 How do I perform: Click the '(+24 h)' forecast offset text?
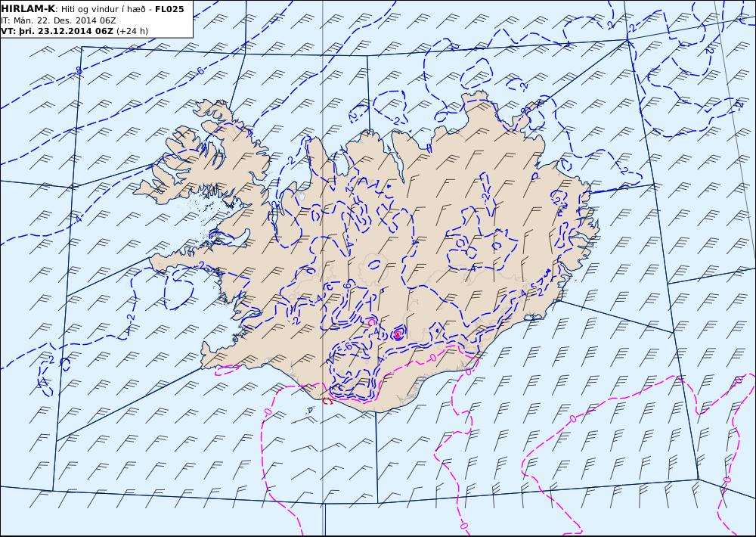click(132, 31)
